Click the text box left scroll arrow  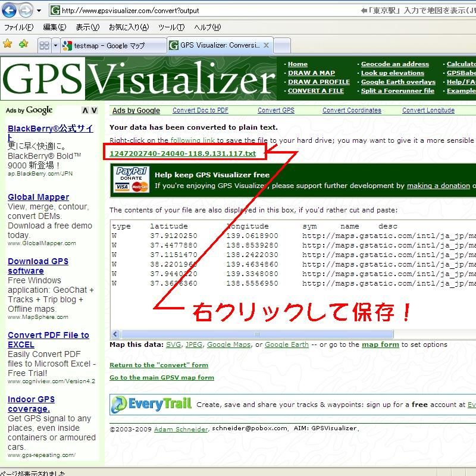click(x=115, y=334)
